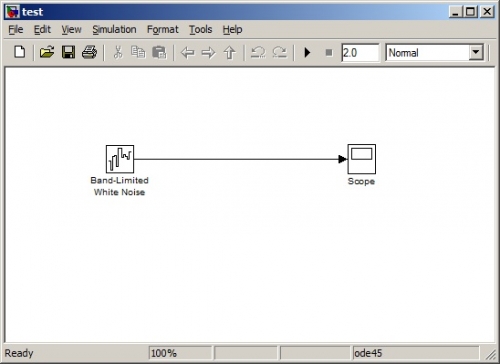This screenshot has height=364, width=500.
Task: Print the model using the printer icon
Action: pyautogui.click(x=89, y=52)
